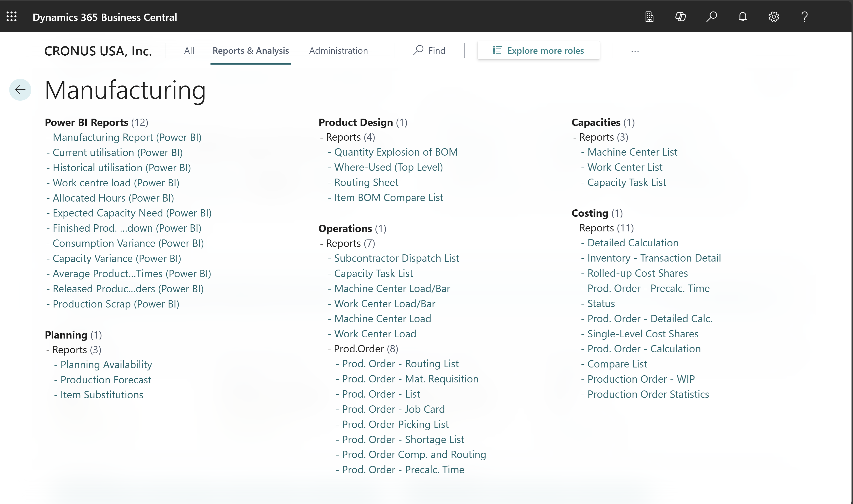The width and height of the screenshot is (853, 504).
Task: Click the environment icon left of Copilot
Action: [650, 17]
